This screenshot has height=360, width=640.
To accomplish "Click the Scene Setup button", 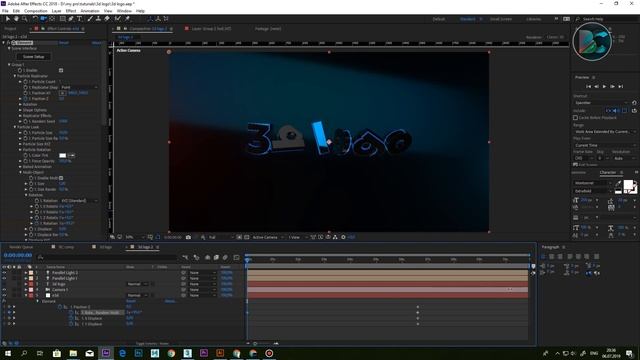I will click(x=33, y=57).
